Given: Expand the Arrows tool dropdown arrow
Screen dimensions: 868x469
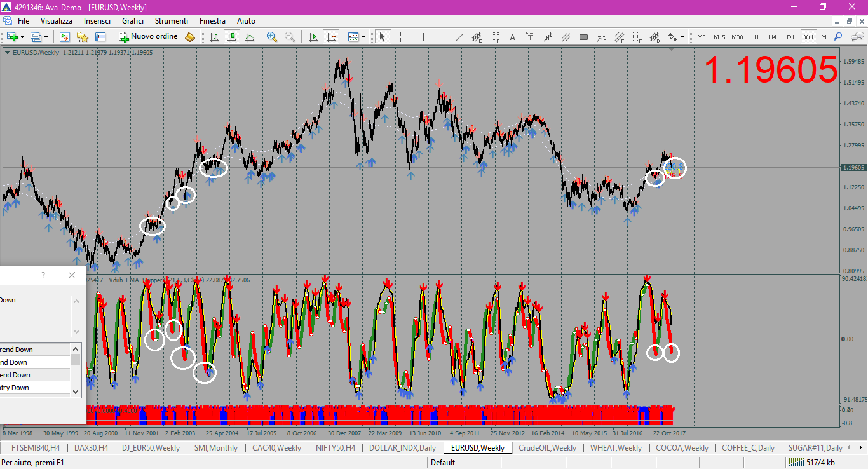Looking at the screenshot, I should pyautogui.click(x=682, y=37).
